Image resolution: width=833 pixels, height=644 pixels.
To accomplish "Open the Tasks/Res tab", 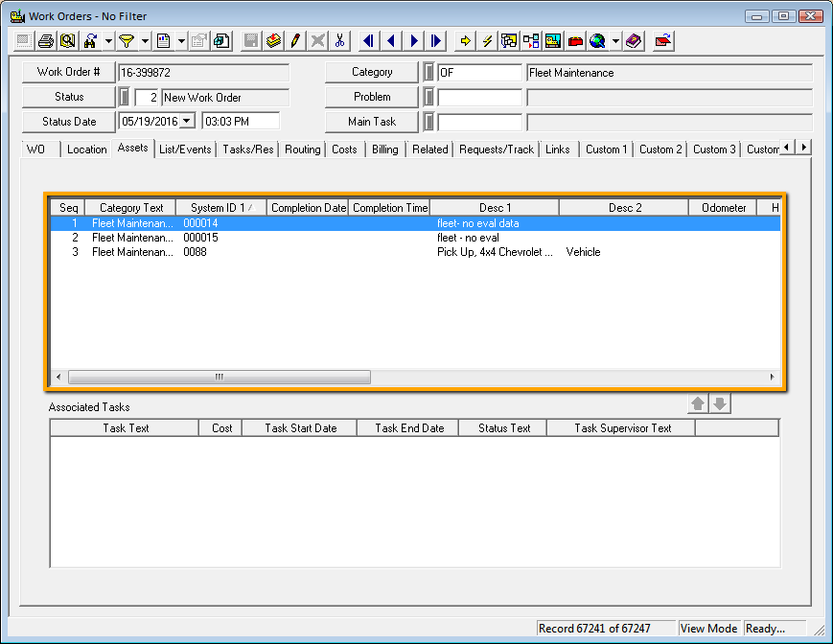I will pos(248,149).
